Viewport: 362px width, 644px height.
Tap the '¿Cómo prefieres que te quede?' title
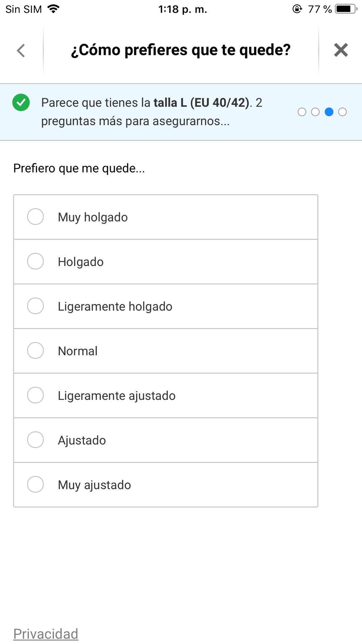pyautogui.click(x=181, y=50)
